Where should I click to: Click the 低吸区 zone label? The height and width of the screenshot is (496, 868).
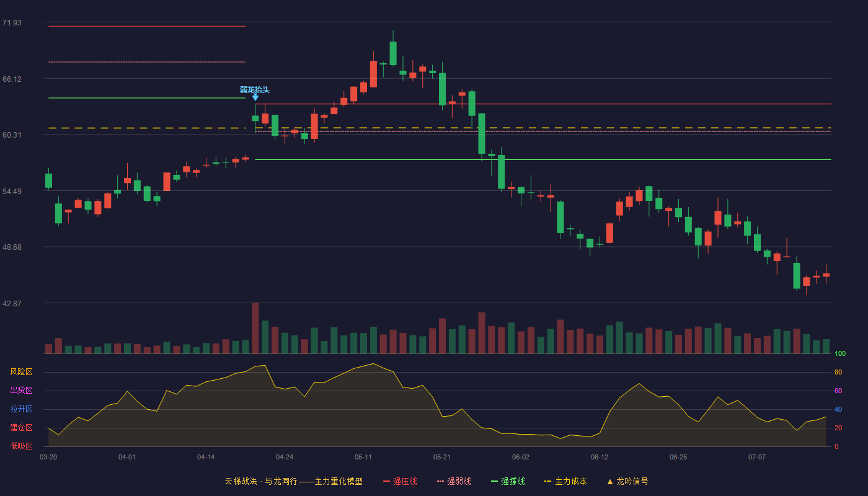point(21,446)
